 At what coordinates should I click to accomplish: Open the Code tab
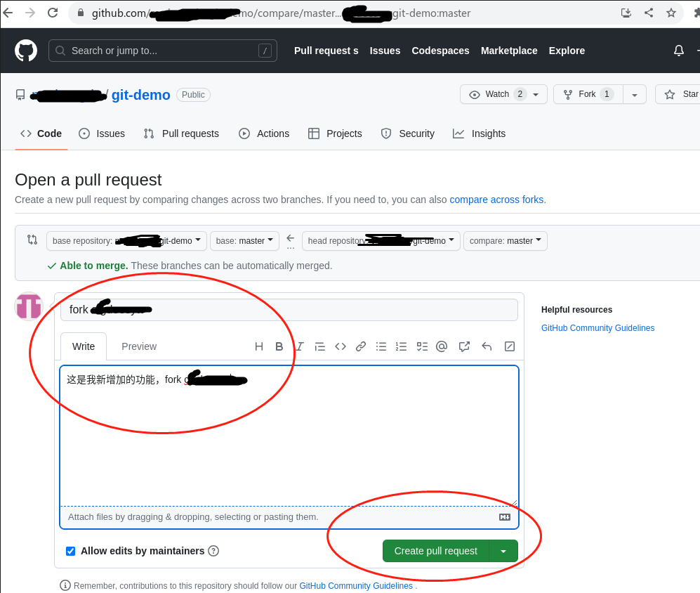tap(41, 133)
